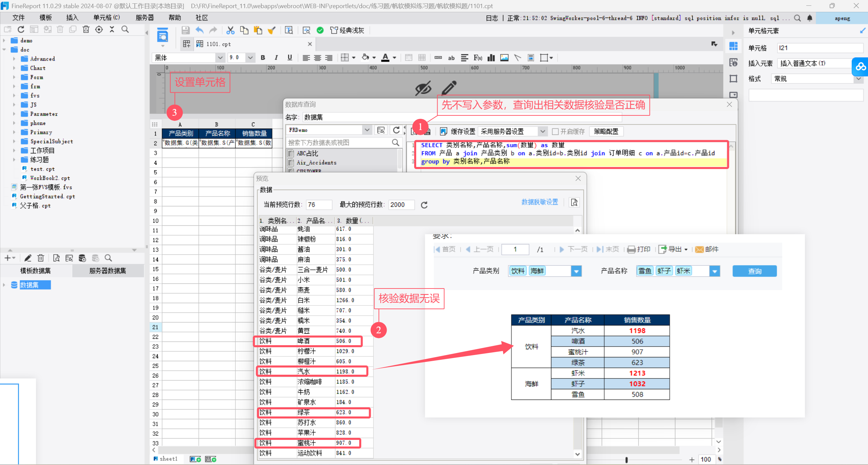Open the FRDemo connection dropdown
Image resolution: width=868 pixels, height=465 pixels.
tap(367, 130)
